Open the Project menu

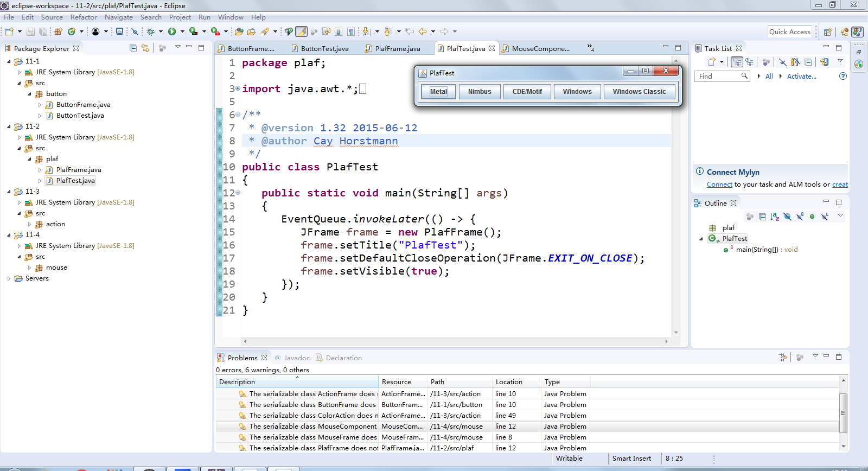click(180, 17)
